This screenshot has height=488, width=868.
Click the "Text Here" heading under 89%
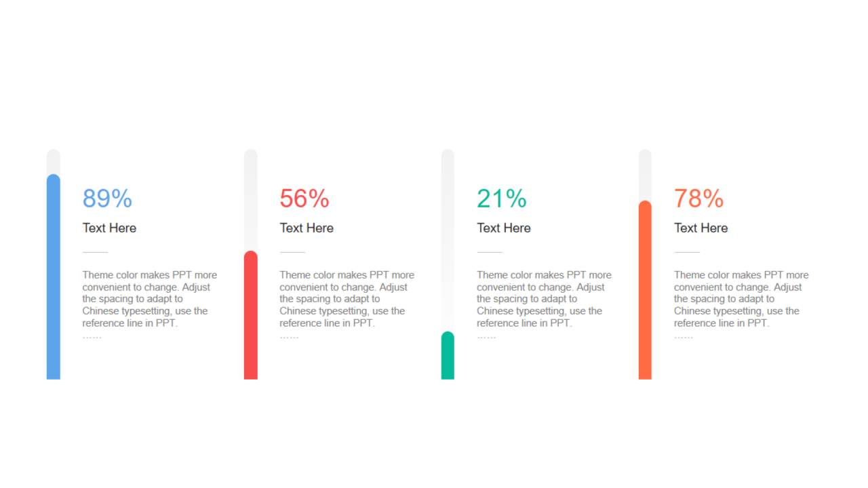109,228
